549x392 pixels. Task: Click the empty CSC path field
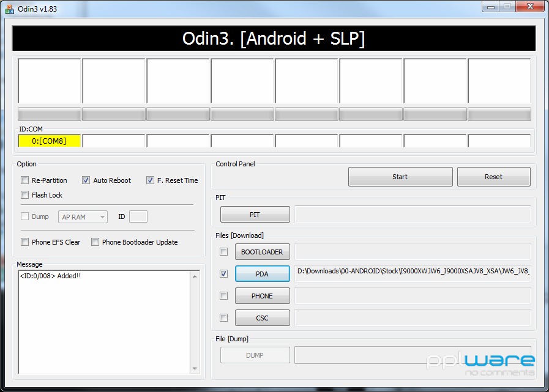point(413,318)
